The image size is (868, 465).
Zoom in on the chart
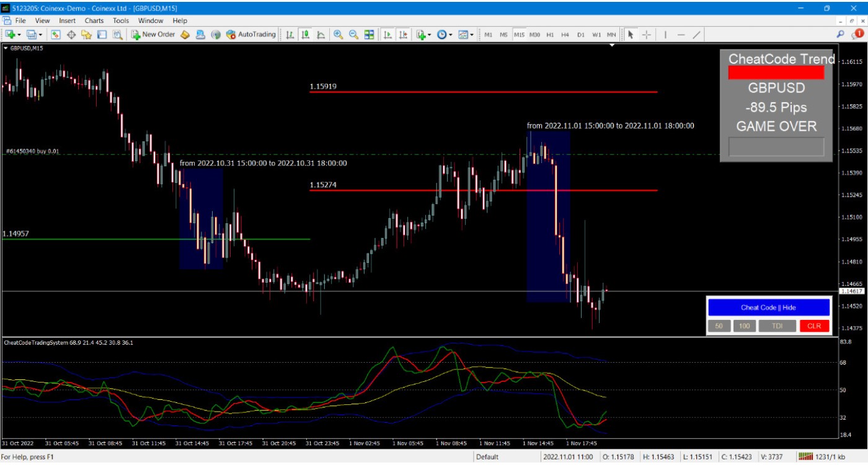pos(338,35)
